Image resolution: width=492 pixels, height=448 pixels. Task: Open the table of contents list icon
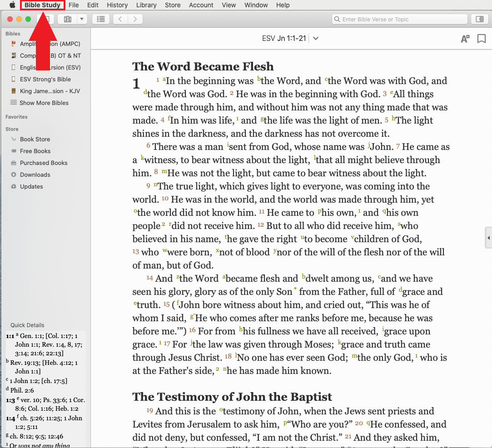(x=101, y=19)
